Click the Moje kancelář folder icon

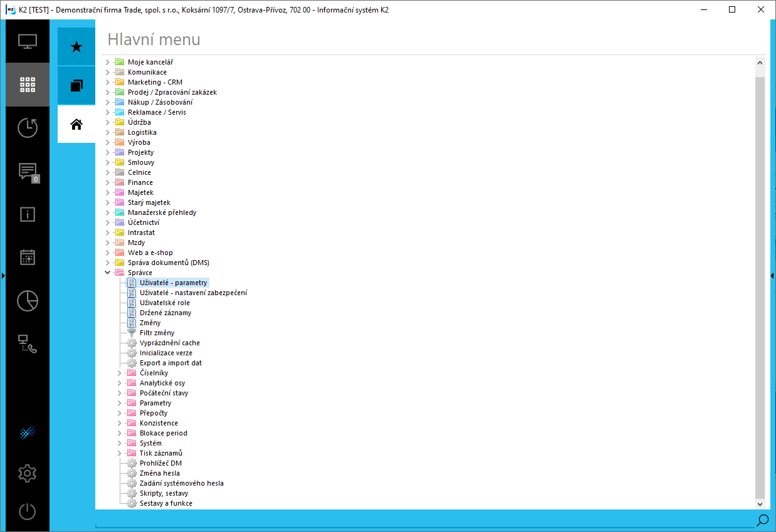[119, 62]
